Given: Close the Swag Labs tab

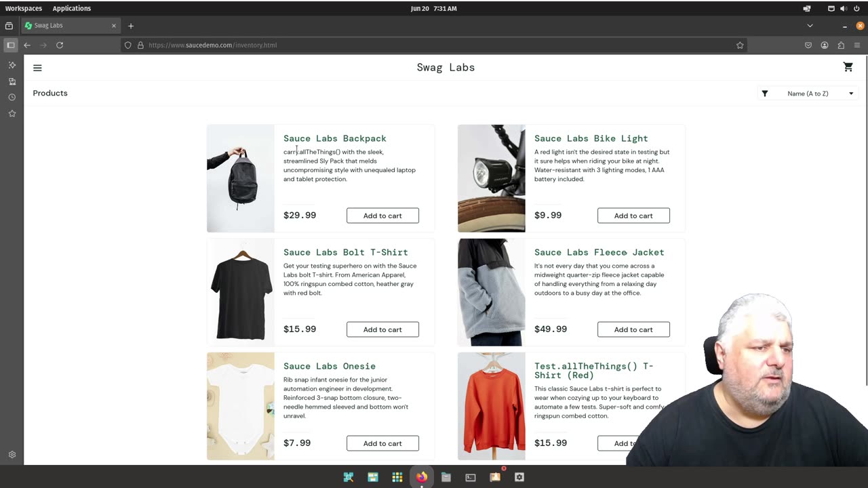Looking at the screenshot, I should pyautogui.click(x=114, y=26).
